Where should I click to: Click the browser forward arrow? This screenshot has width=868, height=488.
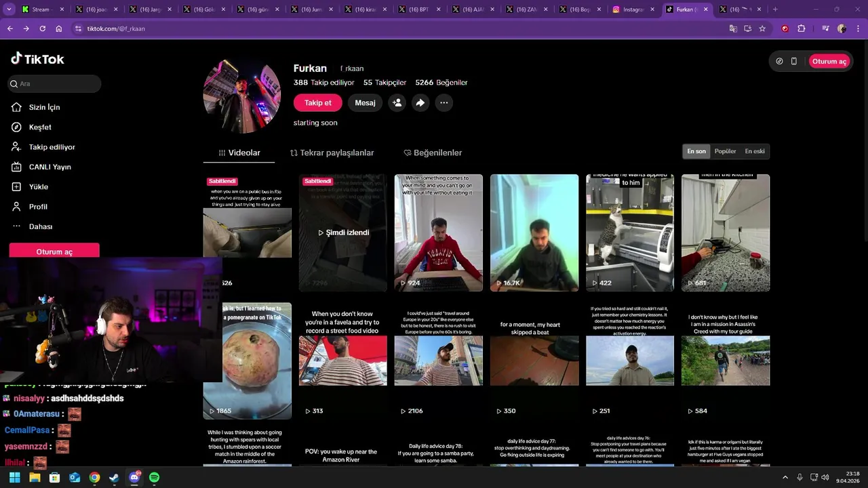(x=26, y=28)
